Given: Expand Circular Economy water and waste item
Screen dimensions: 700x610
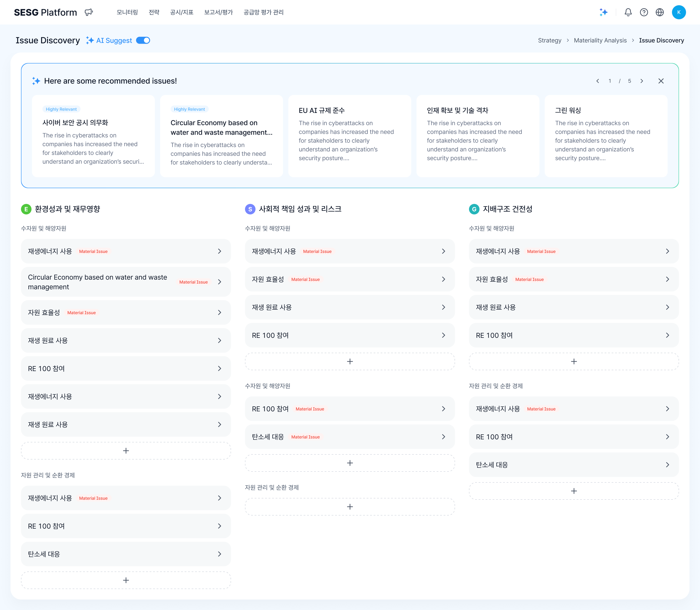Looking at the screenshot, I should coord(219,282).
